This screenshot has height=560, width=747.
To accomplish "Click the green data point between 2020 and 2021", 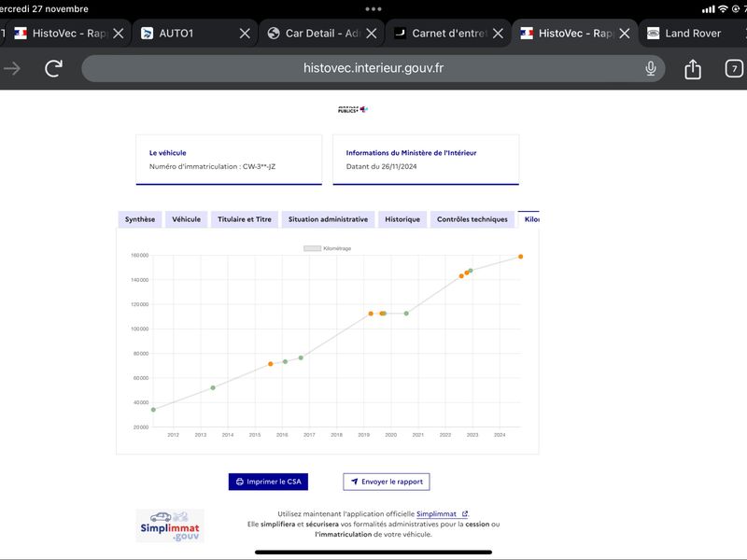I will [406, 314].
